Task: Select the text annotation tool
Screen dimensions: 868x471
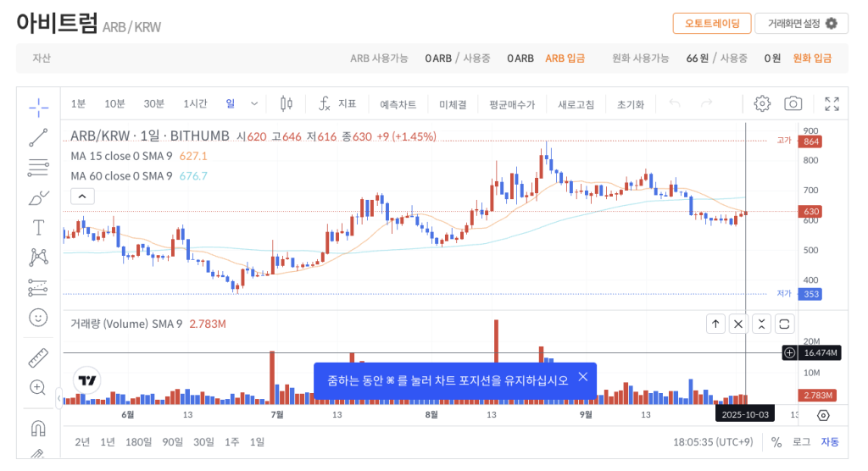Action: (38, 227)
